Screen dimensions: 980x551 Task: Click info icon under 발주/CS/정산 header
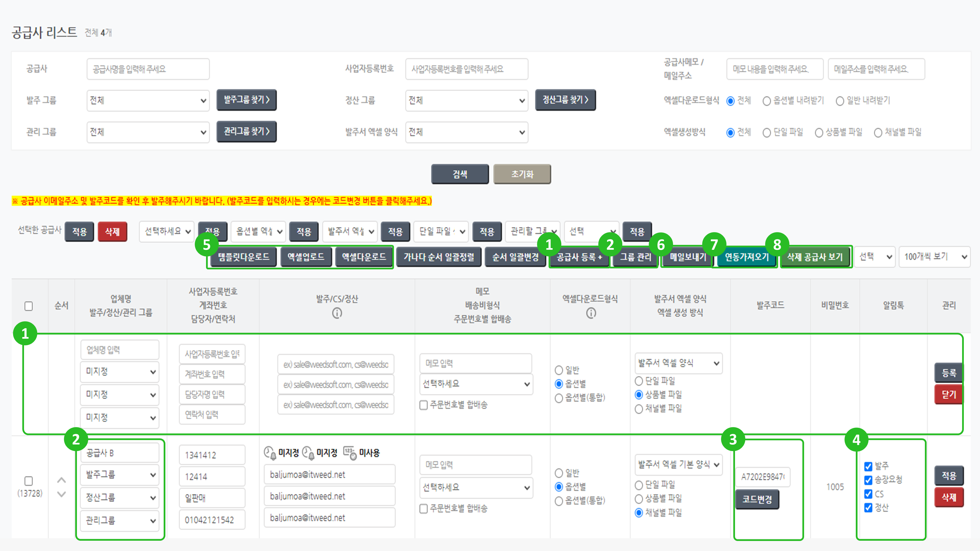tap(337, 313)
